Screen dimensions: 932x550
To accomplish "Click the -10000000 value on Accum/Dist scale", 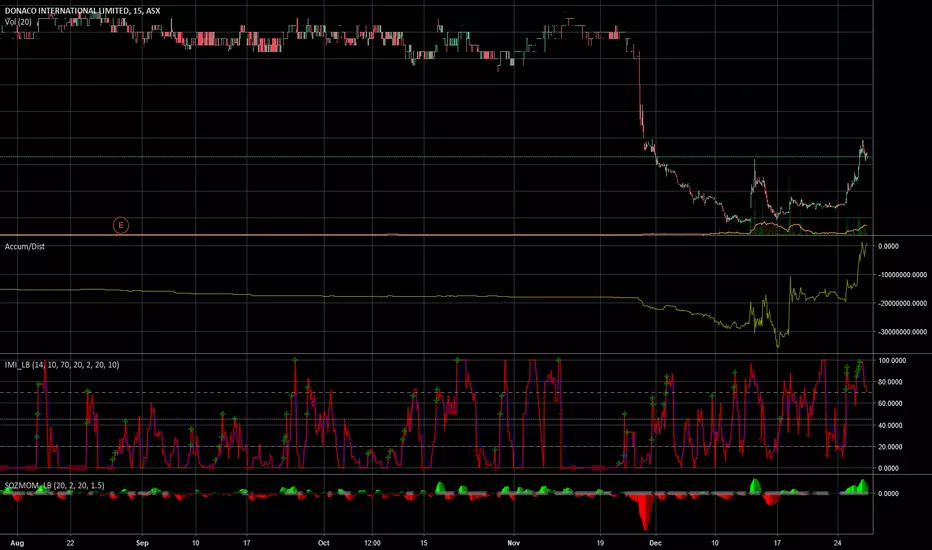I will (x=902, y=275).
